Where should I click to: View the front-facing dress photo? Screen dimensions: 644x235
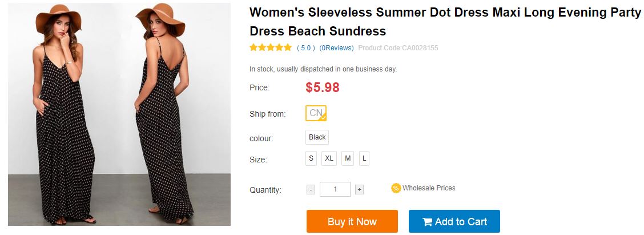[63, 114]
